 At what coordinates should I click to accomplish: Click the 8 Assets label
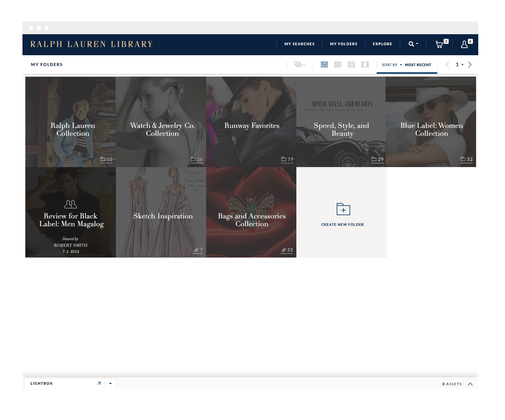pyautogui.click(x=452, y=384)
